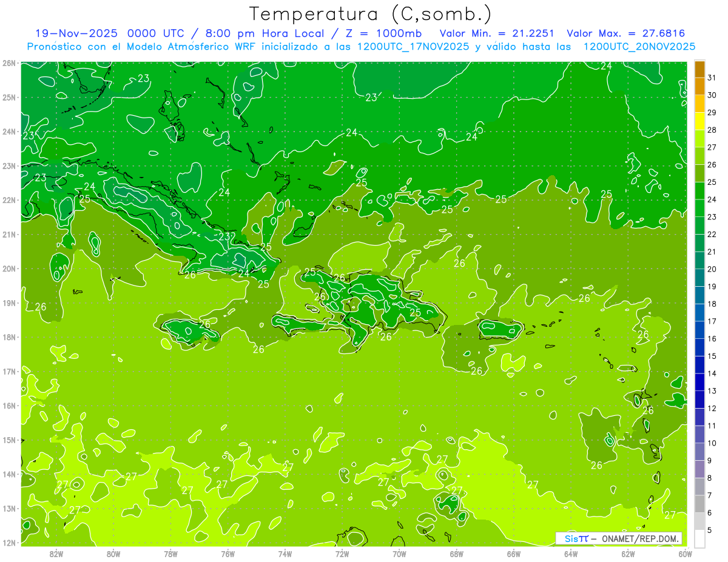Click the 26N latitude axis label
The image size is (728, 562).
8,63
